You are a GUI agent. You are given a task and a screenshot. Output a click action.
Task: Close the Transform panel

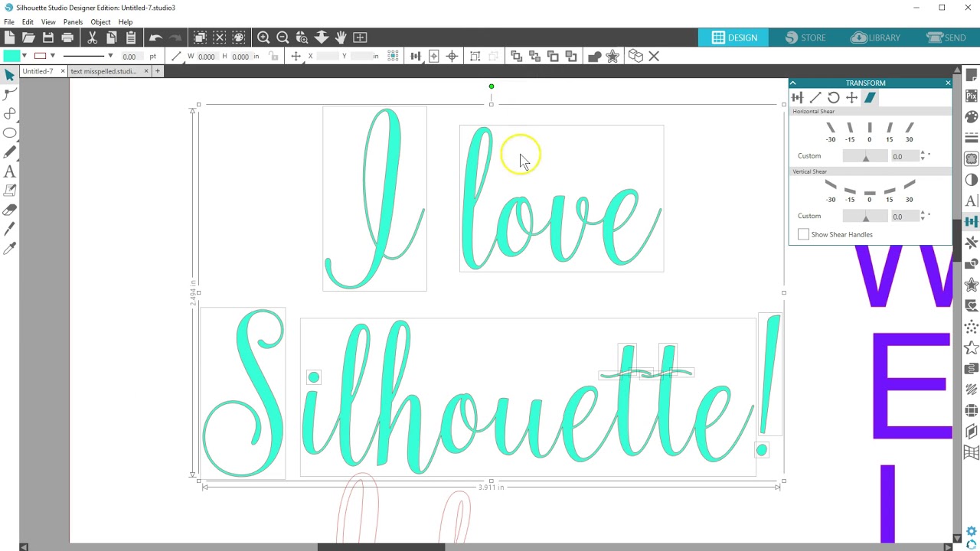coord(948,83)
